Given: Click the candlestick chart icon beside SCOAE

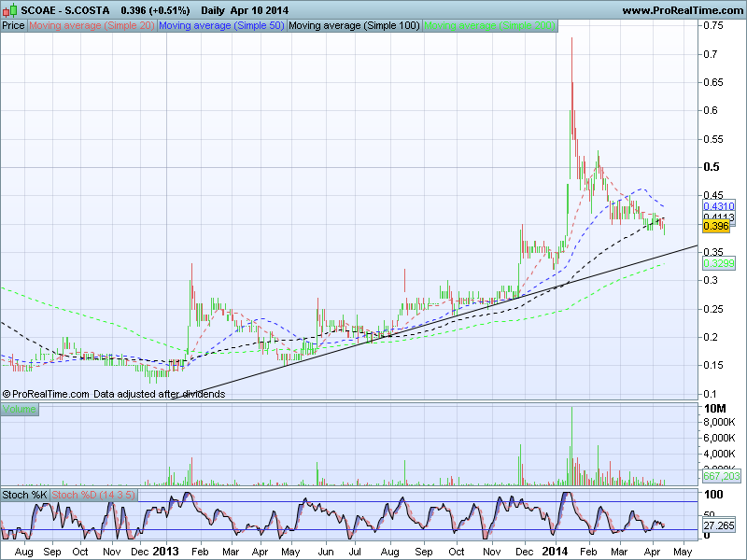Looking at the screenshot, I should click(x=8, y=10).
